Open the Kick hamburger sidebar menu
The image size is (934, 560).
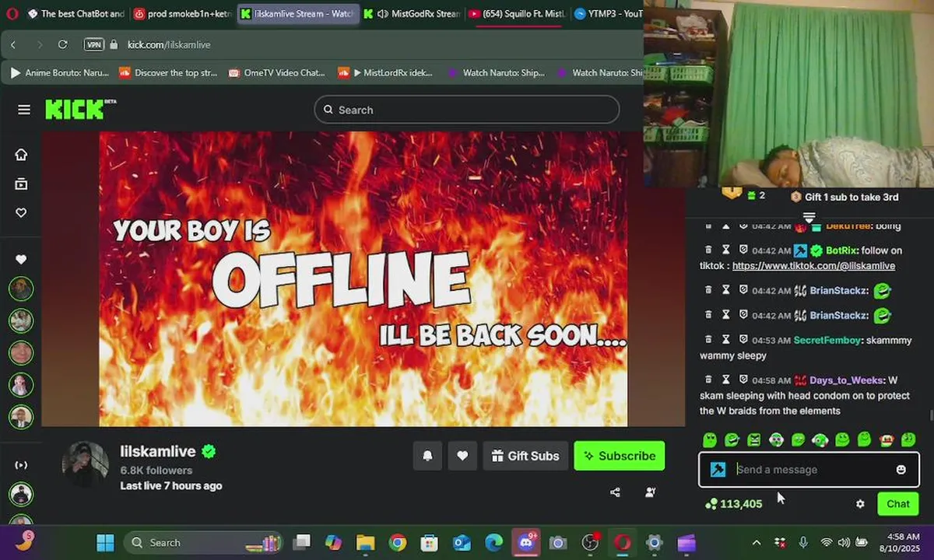coord(24,110)
